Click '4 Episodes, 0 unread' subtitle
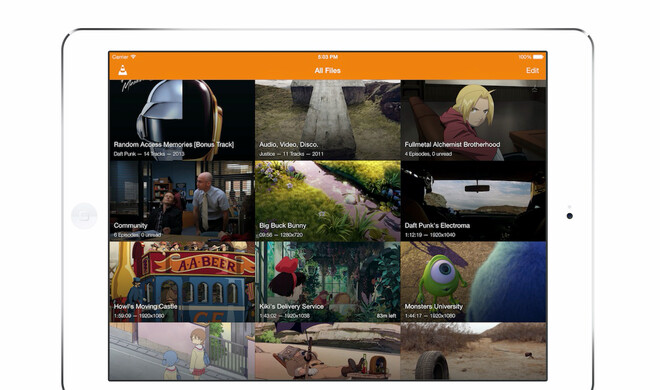The image size is (660, 390). pyautogui.click(x=428, y=154)
